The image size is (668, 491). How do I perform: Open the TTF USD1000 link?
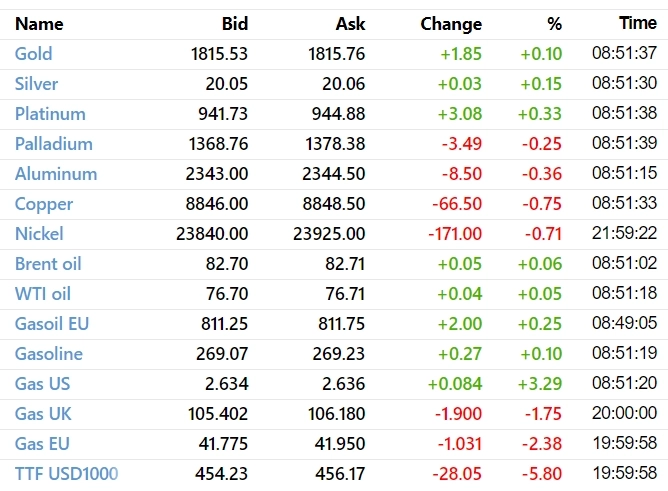[66, 474]
